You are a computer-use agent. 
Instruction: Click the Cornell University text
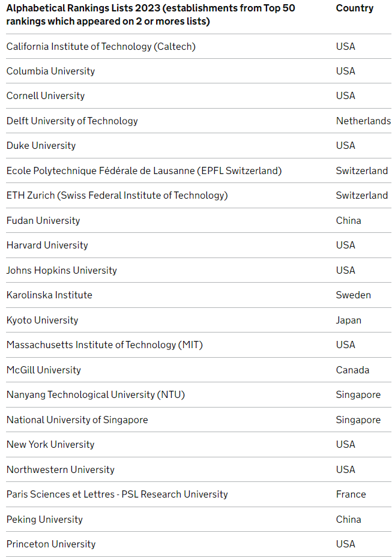coord(46,96)
